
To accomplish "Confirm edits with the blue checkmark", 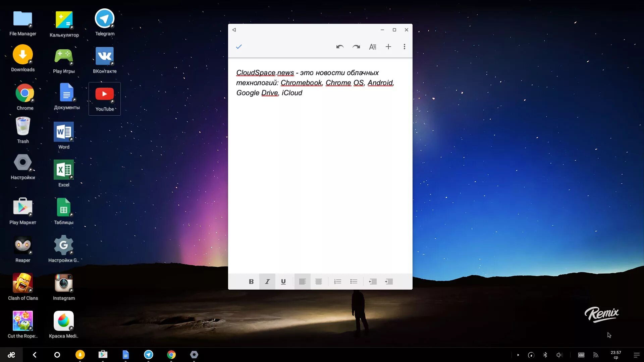I will 239,47.
